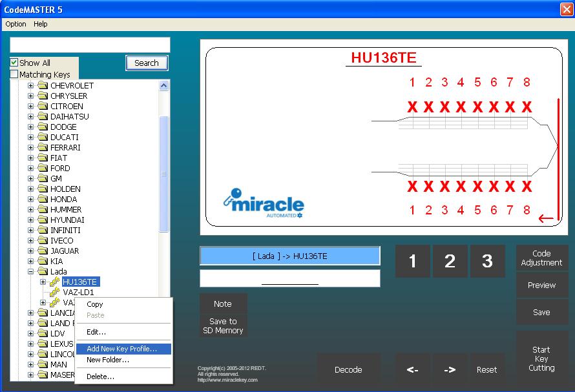Click the Preview button
Image resolution: width=575 pixels, height=392 pixels.
pos(541,285)
